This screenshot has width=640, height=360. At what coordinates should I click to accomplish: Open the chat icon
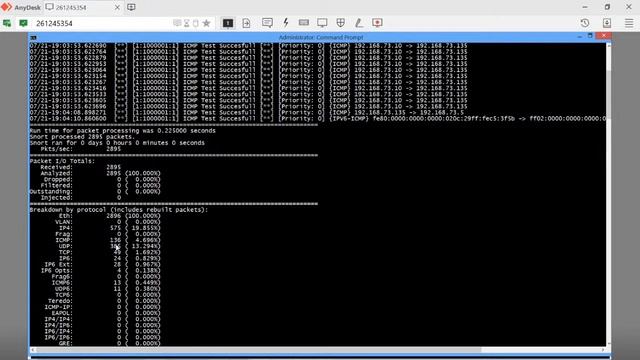(x=267, y=23)
